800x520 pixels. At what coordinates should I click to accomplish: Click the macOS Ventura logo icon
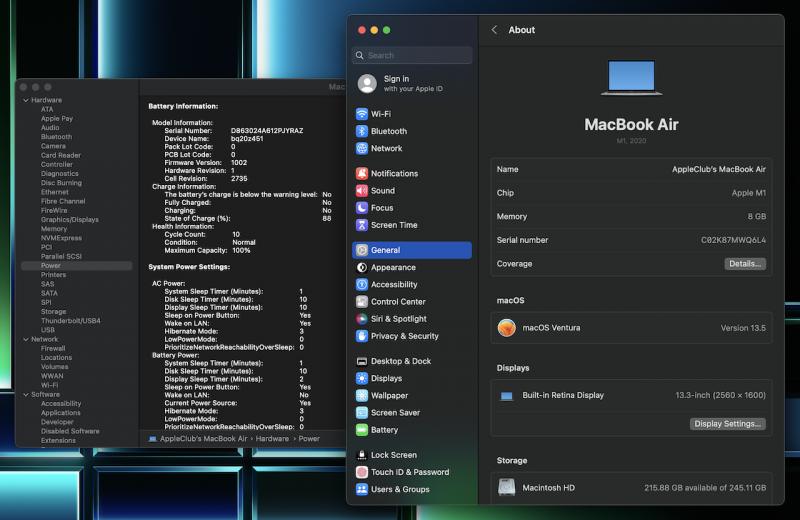point(507,328)
